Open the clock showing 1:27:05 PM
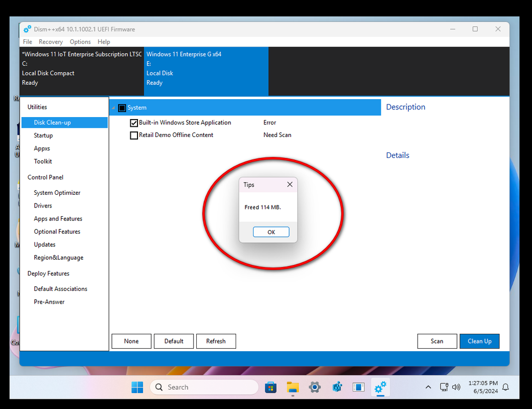The height and width of the screenshot is (409, 532). click(483, 387)
